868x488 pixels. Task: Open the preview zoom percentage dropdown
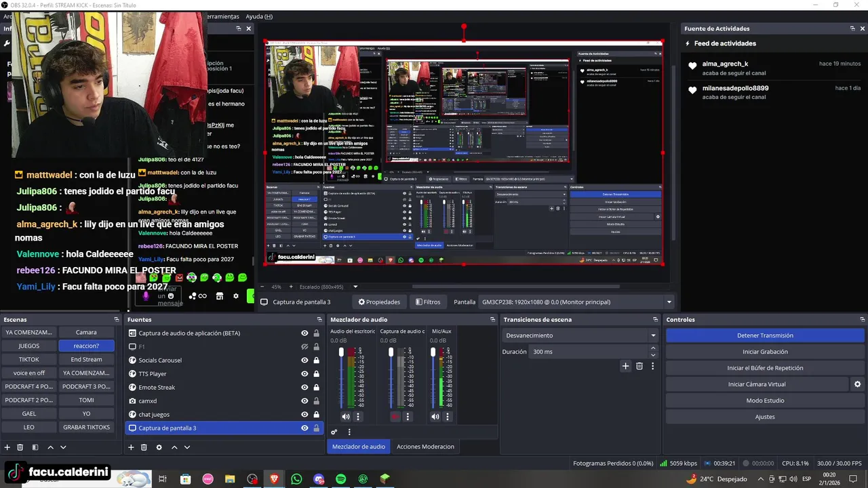click(355, 287)
